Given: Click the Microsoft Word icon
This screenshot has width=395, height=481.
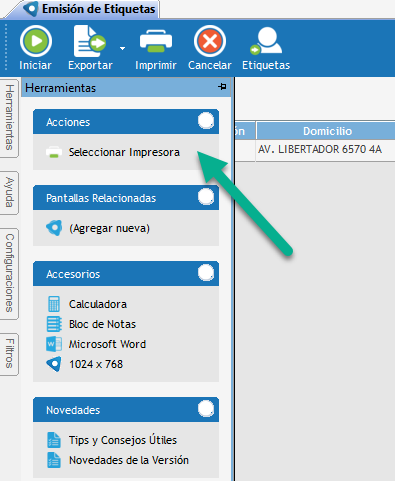Looking at the screenshot, I should coord(54,344).
